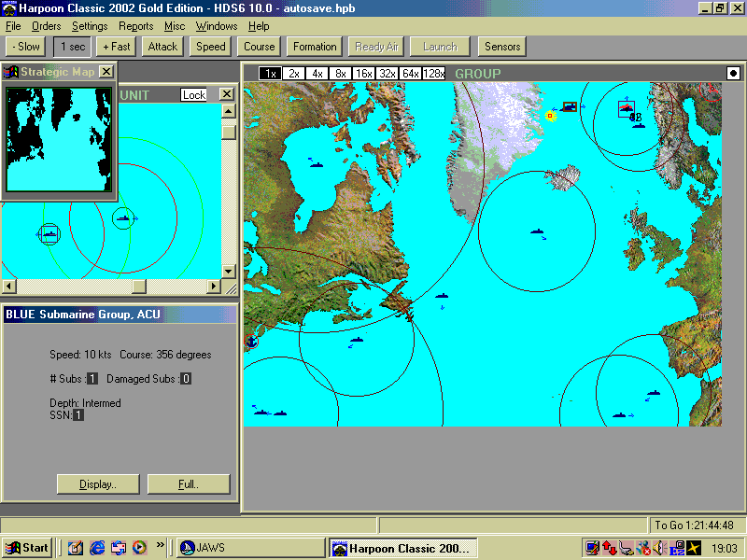Close the Strategic Map window
The image size is (747, 560).
pyautogui.click(x=106, y=72)
